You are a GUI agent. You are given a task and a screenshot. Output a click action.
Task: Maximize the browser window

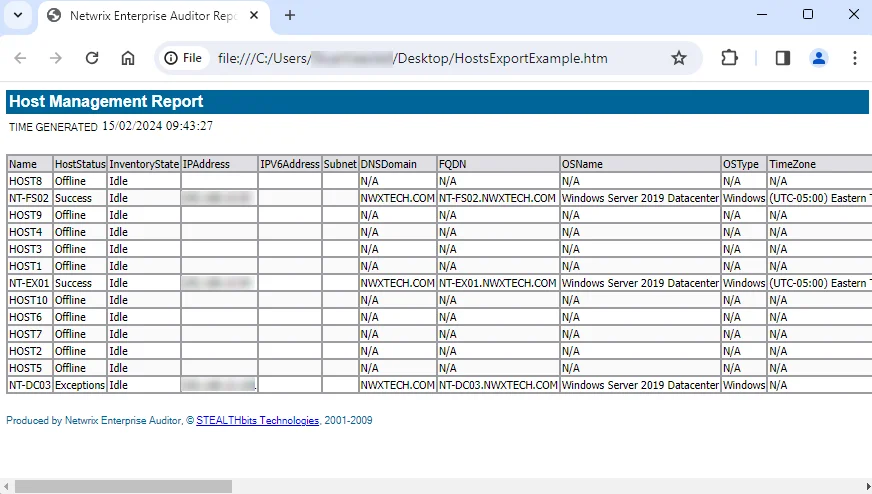pos(808,15)
